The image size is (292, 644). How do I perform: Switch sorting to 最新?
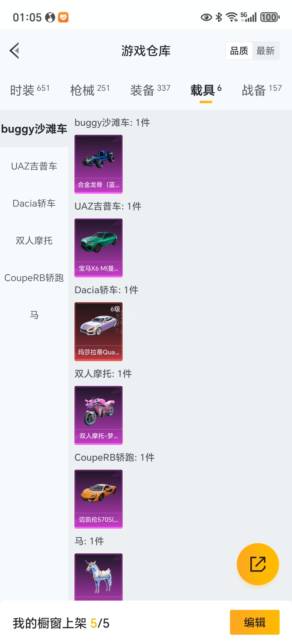266,51
